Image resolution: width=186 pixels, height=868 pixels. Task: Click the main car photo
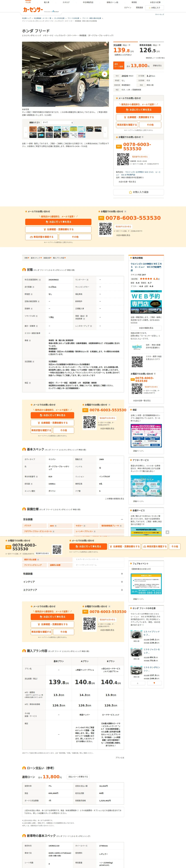[x=65, y=74]
